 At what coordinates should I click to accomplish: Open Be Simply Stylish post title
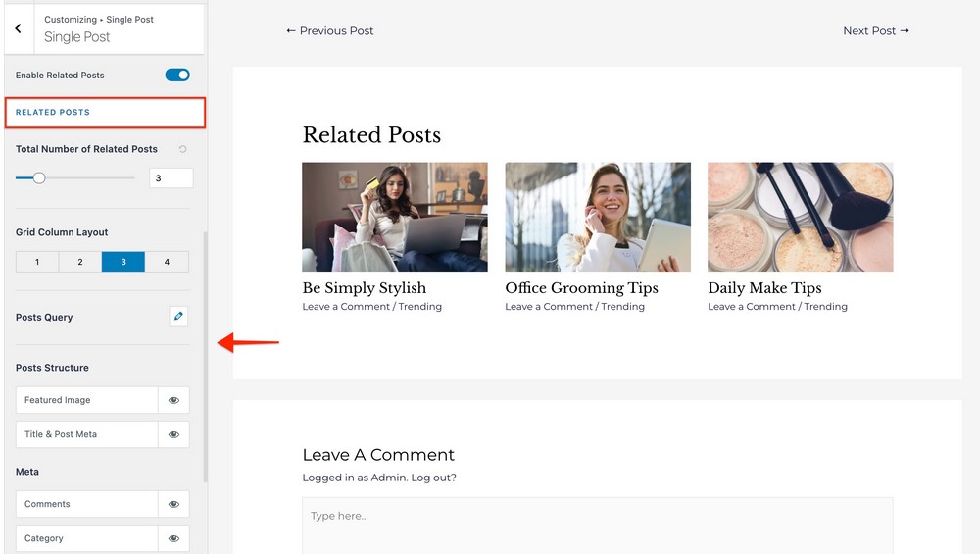(x=365, y=287)
